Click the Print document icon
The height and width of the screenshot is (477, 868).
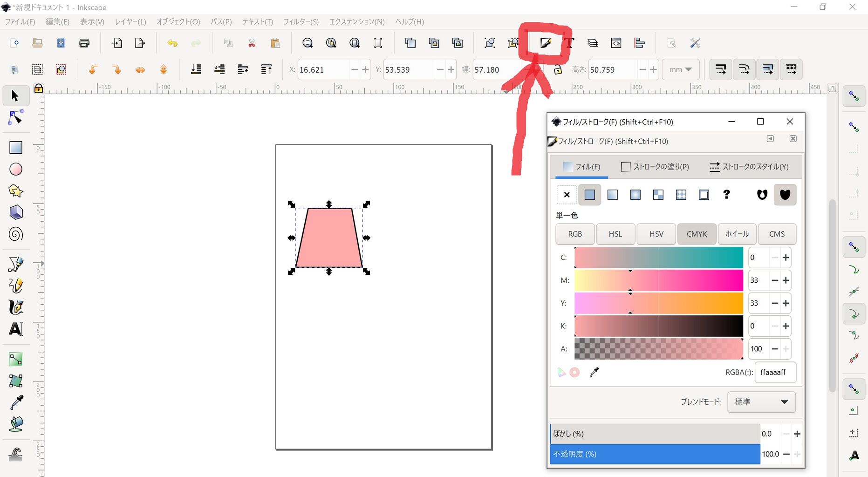pos(84,43)
